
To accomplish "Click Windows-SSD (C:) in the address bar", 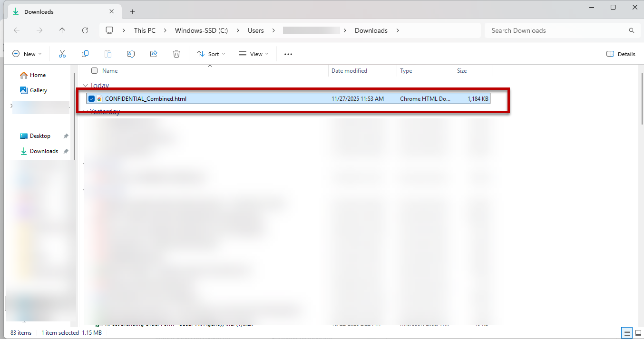I will (201, 30).
